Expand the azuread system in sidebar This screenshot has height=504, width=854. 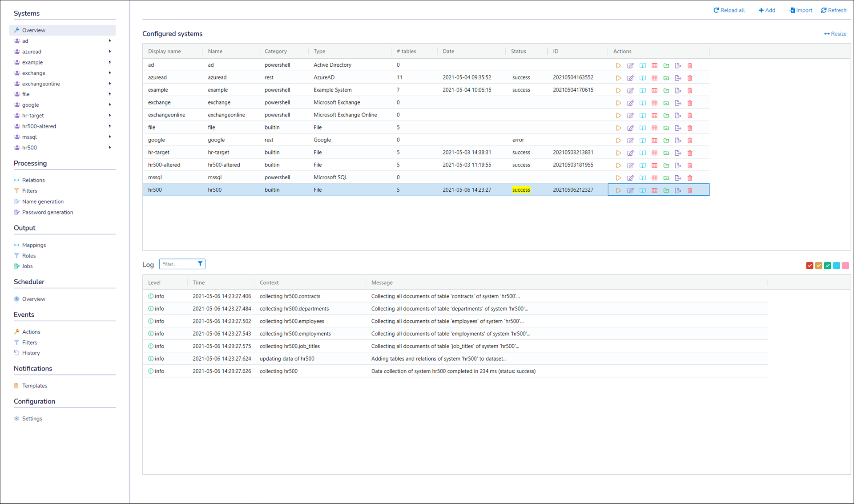coord(110,52)
